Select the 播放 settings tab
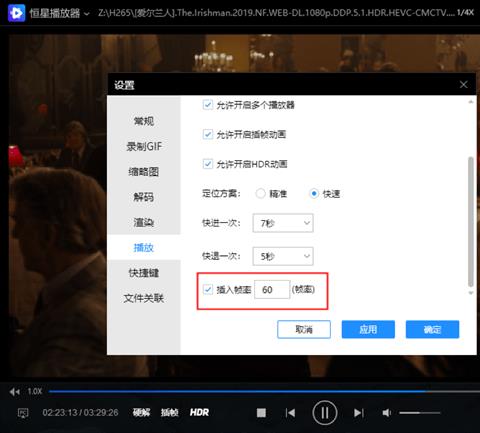Image resolution: width=480 pixels, height=433 pixels. pyautogui.click(x=144, y=248)
